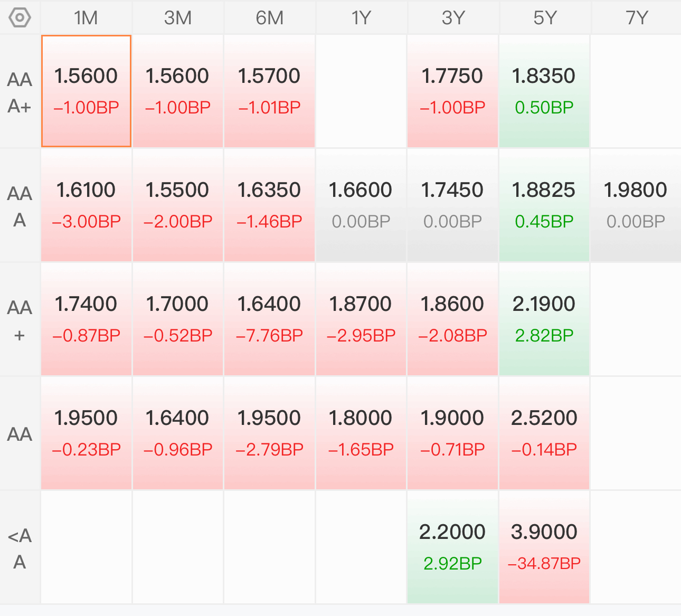The image size is (681, 616).
Task: Click the AAA+ 5Y cell showing 1.8350
Action: pyautogui.click(x=544, y=91)
